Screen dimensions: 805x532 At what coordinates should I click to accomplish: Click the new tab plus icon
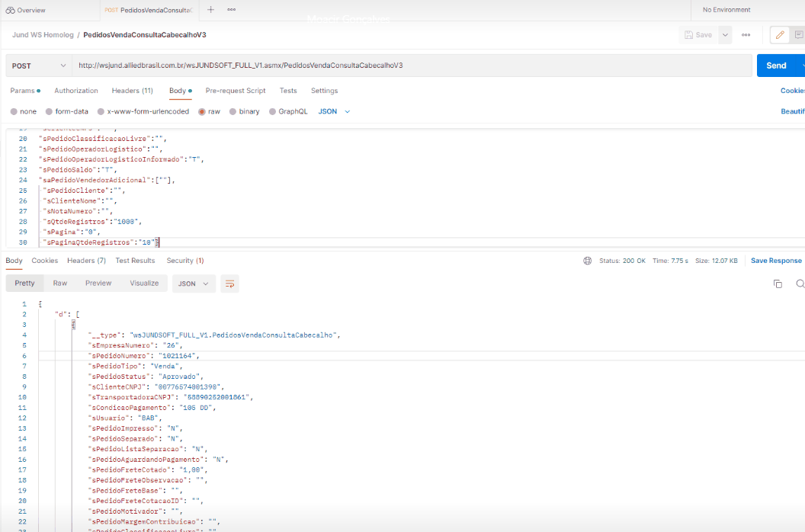[210, 10]
